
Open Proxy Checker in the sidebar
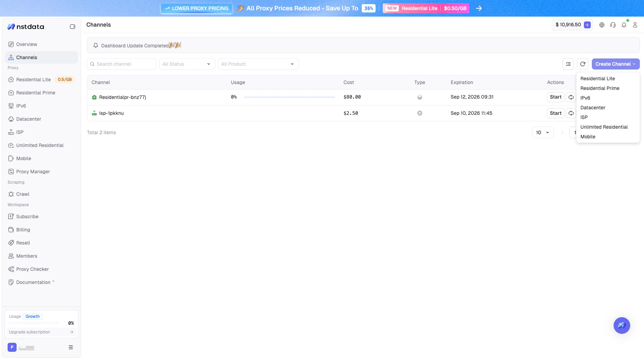click(x=41, y=269)
